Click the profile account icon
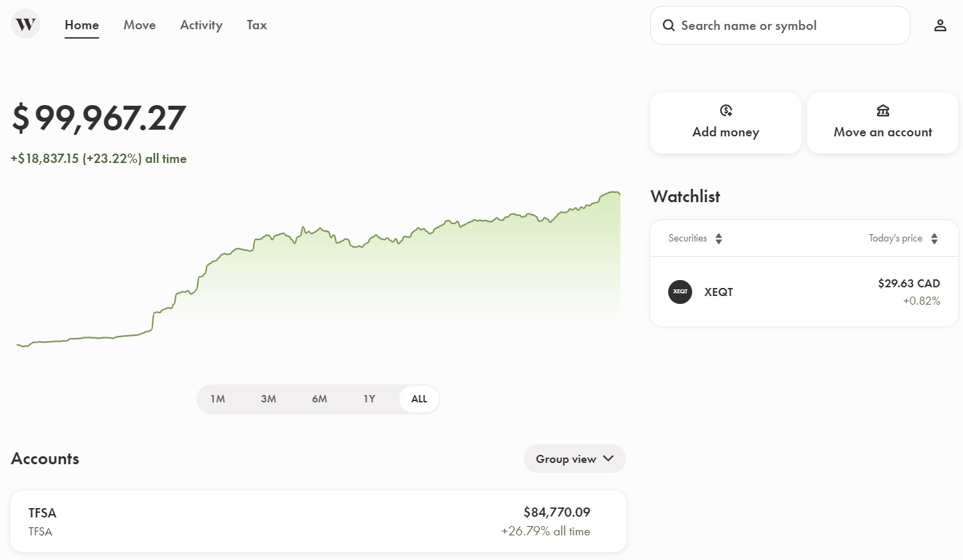 (940, 25)
